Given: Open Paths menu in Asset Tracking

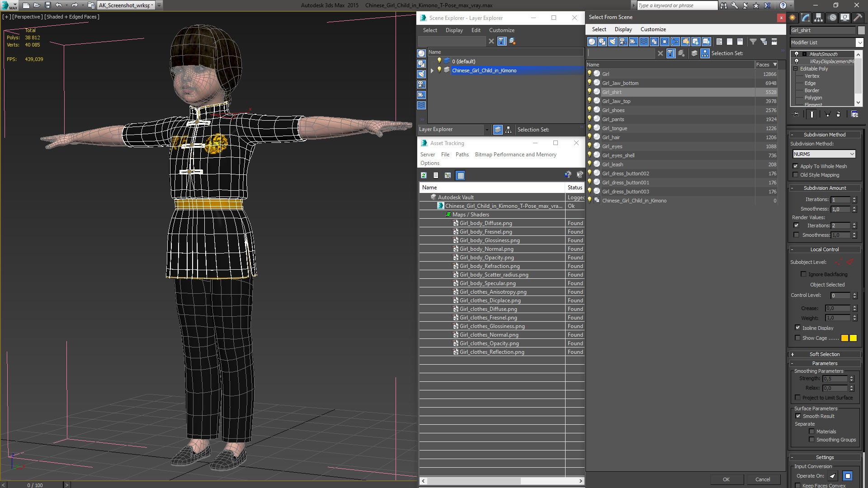Looking at the screenshot, I should pos(462,155).
